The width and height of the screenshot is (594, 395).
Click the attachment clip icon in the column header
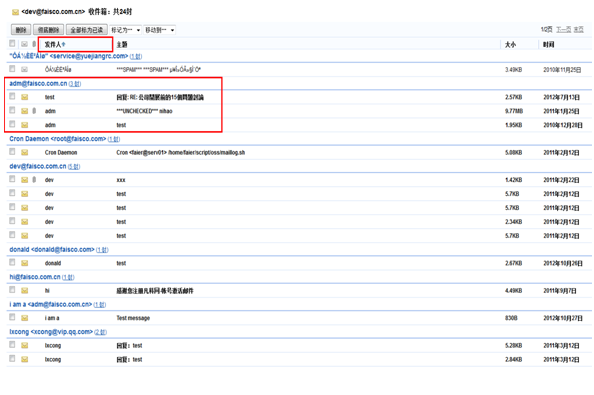click(x=34, y=44)
